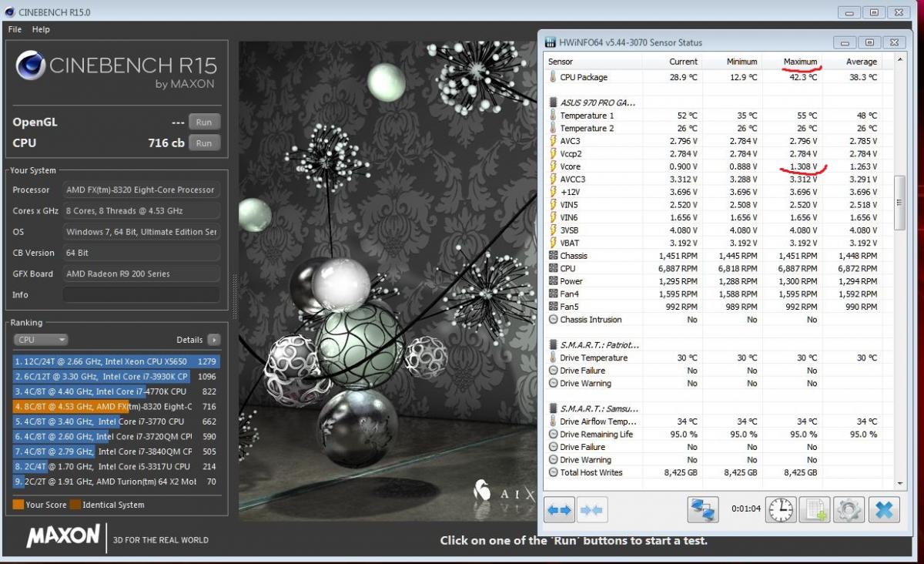Expand ranking Details arrow button
This screenshot has height=564, width=924.
coord(214,340)
